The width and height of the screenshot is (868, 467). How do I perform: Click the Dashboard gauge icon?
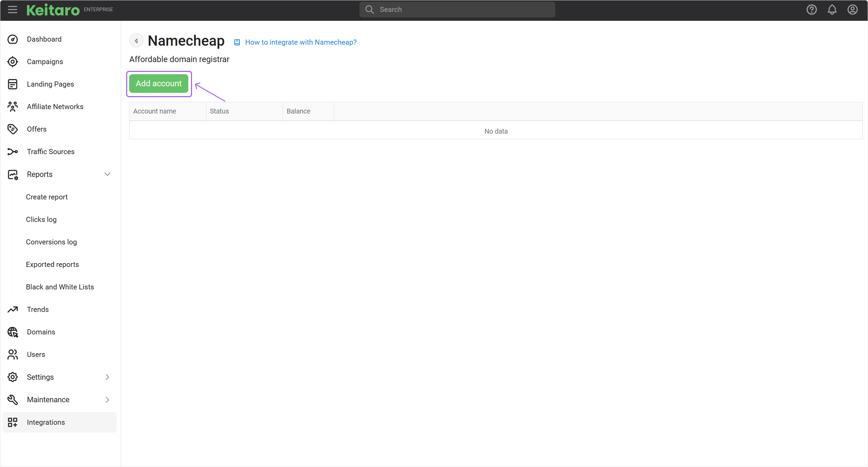click(x=13, y=39)
